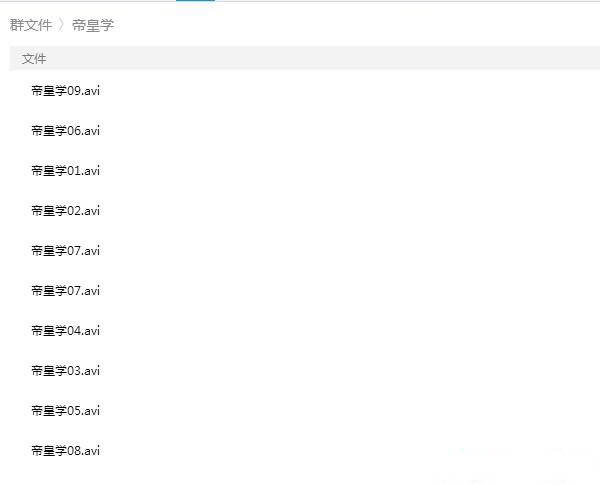
Task: Open 帝皇学03.avi in the list
Action: [65, 371]
